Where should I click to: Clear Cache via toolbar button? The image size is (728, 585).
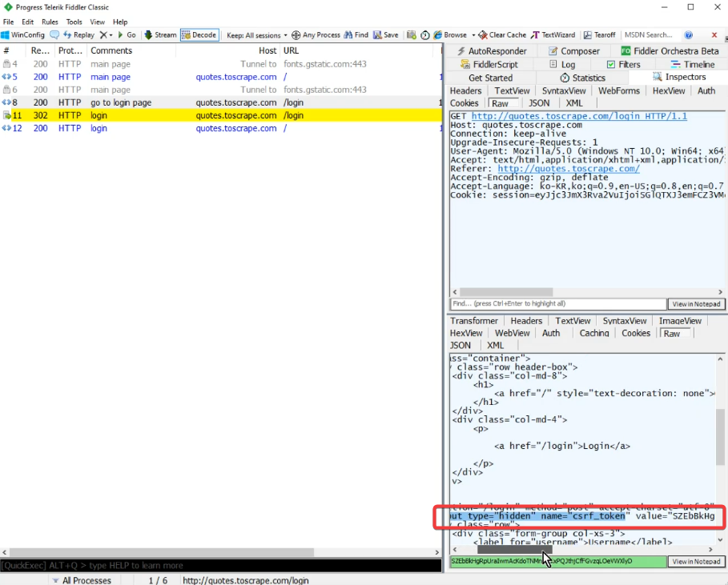pyautogui.click(x=502, y=34)
